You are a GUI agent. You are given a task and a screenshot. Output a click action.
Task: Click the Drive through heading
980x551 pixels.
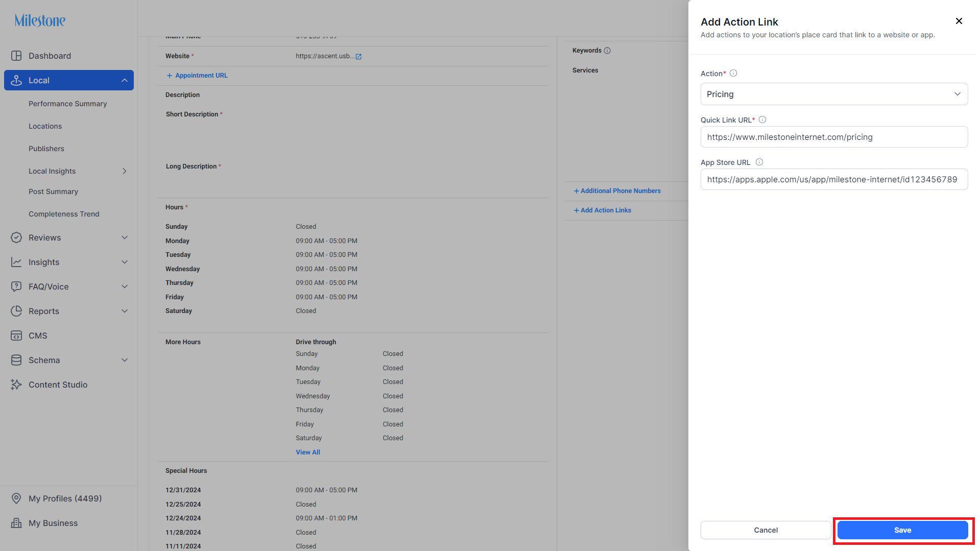316,342
